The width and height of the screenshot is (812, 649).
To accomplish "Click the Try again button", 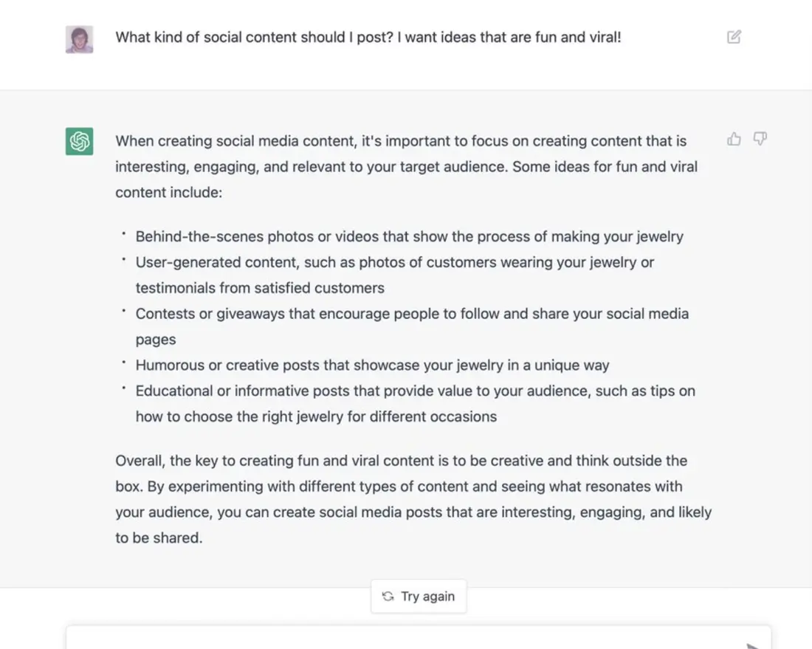I will point(419,596).
